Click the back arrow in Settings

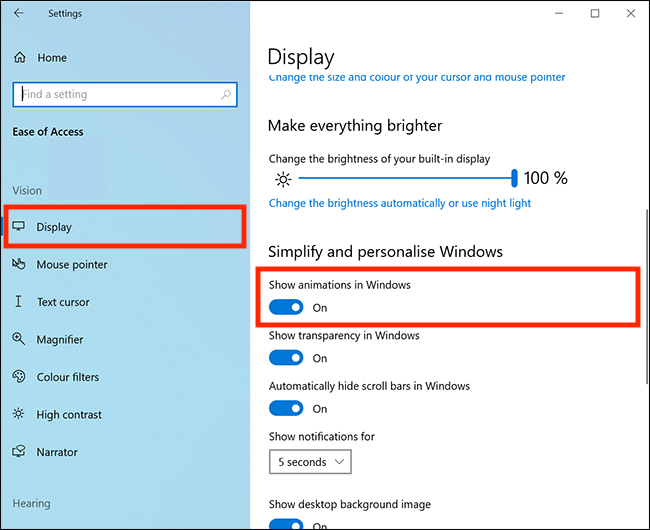pos(19,13)
